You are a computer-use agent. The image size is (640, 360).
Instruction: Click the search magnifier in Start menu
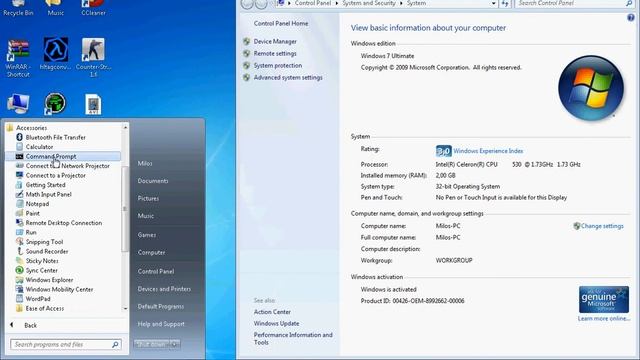[x=115, y=344]
